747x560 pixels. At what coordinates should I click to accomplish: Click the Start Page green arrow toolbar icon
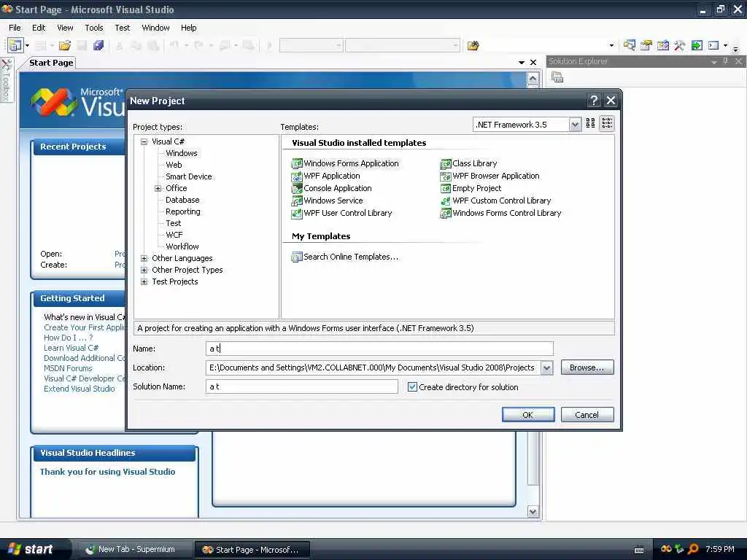click(697, 46)
